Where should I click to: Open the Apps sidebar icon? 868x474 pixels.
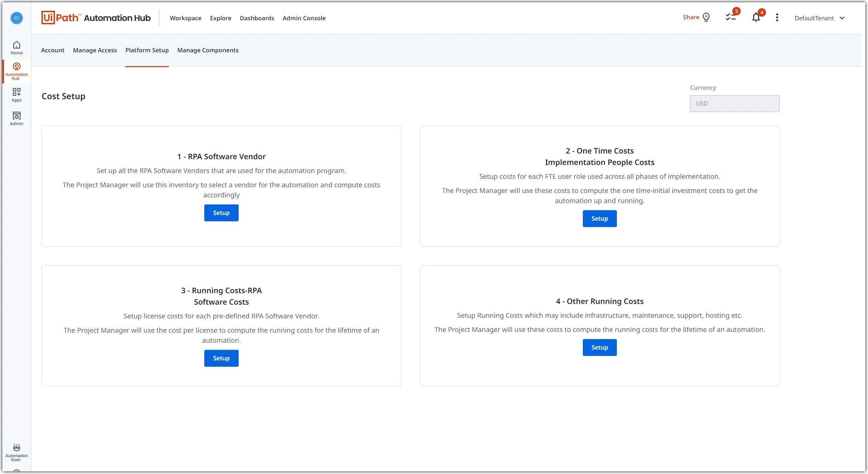[x=17, y=95]
